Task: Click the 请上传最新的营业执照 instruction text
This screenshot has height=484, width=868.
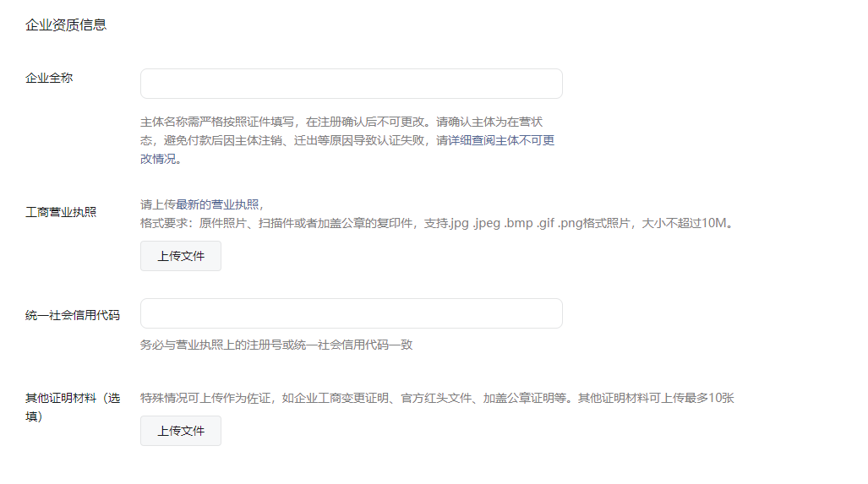Action: click(203, 204)
